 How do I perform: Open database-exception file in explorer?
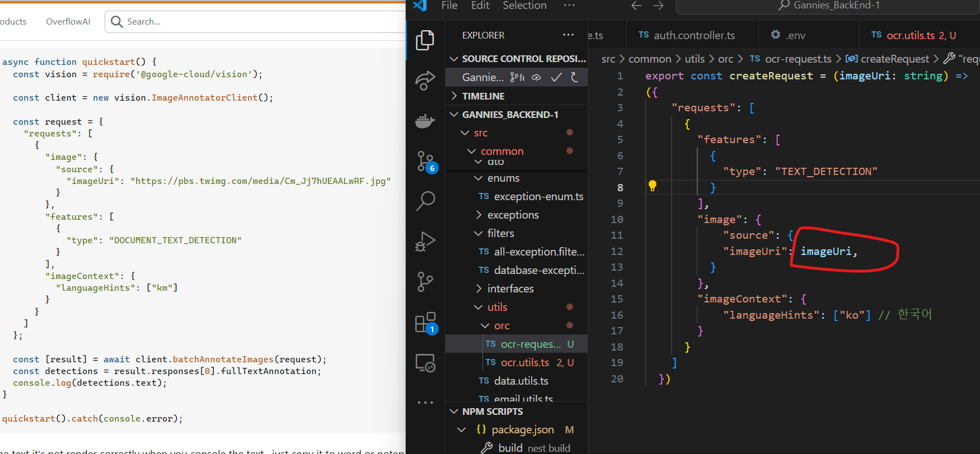click(517, 270)
